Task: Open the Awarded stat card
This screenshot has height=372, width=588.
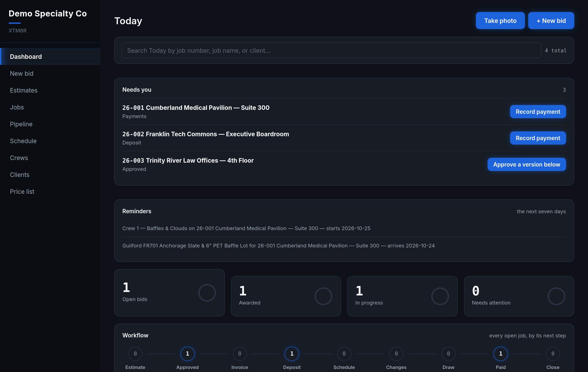Action: (x=286, y=296)
